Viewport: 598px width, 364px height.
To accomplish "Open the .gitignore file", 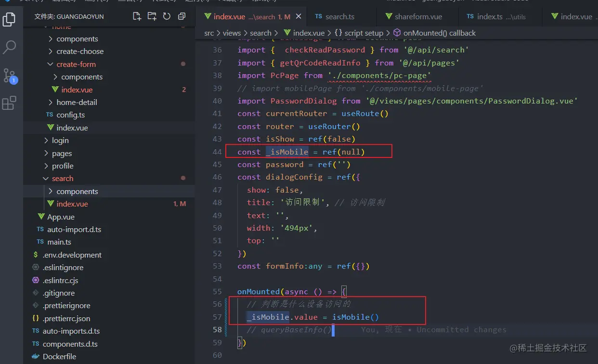I will [x=58, y=293].
